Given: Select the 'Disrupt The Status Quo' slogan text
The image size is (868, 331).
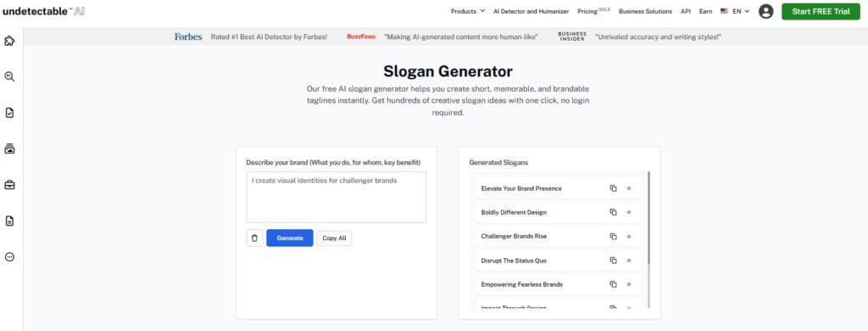Looking at the screenshot, I should click(x=514, y=260).
